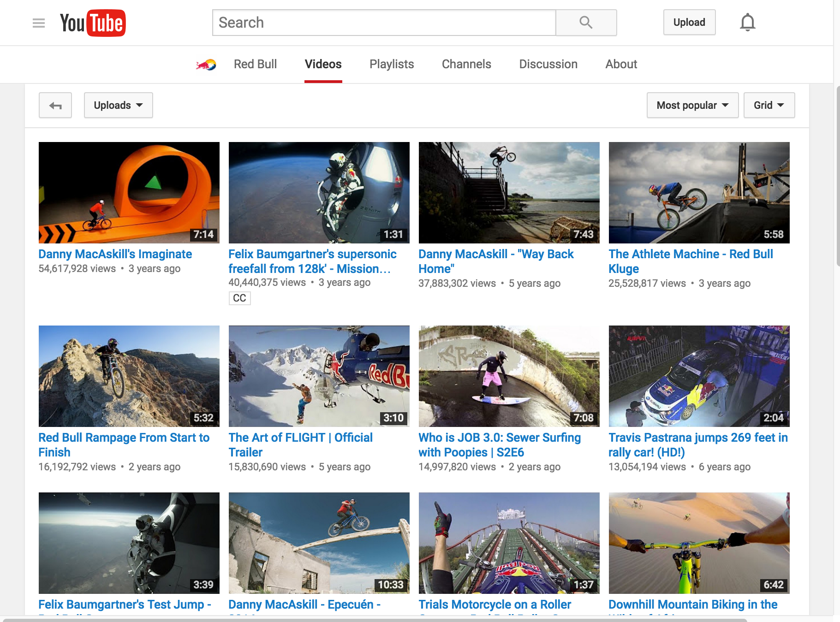The height and width of the screenshot is (622, 840).
Task: Open the Uploads dropdown
Action: (x=118, y=105)
